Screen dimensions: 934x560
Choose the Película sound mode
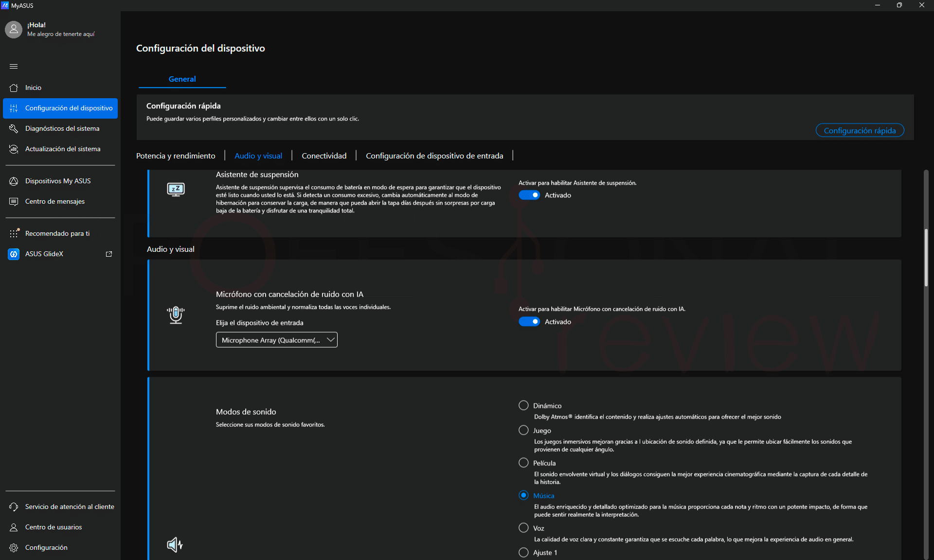click(x=523, y=463)
